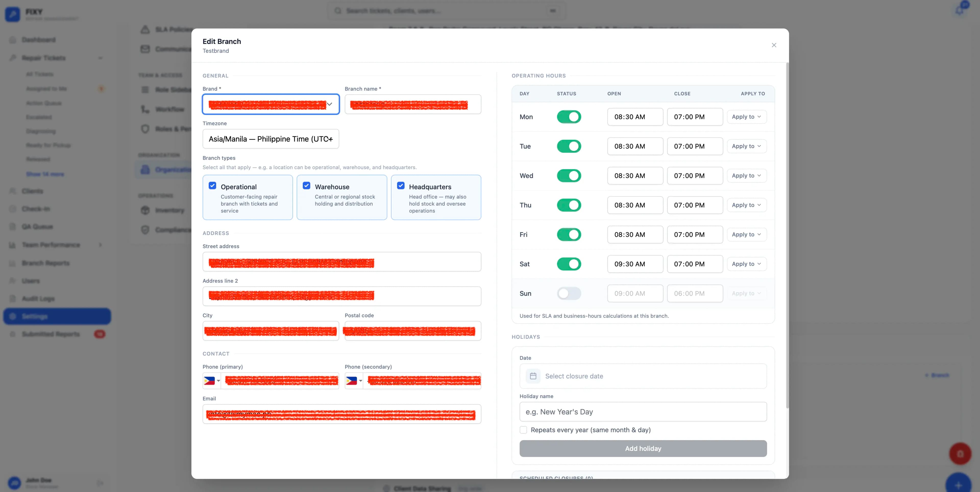980x492 pixels.
Task: Select the Postal code field
Action: [413, 331]
